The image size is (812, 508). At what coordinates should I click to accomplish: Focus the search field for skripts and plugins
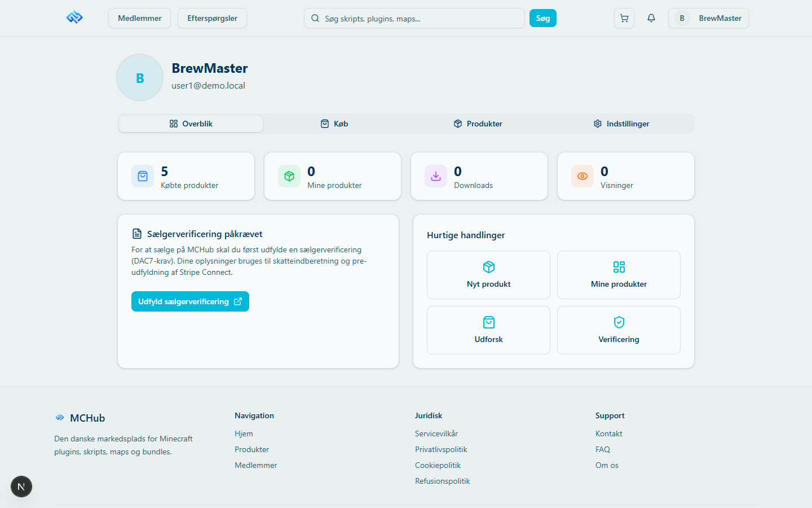[414, 18]
